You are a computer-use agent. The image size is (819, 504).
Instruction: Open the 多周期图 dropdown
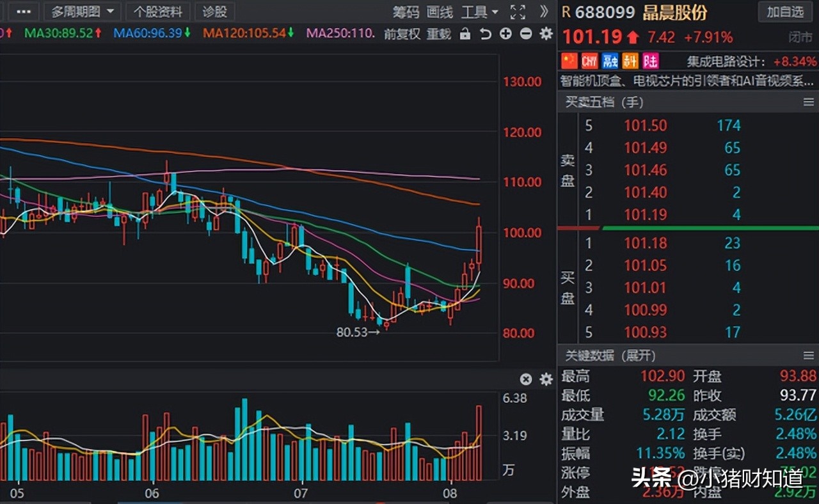tap(82, 12)
